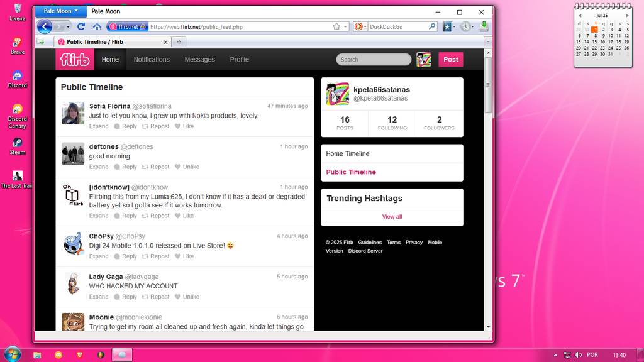Image resolution: width=644 pixels, height=362 pixels.
Task: Open the Discord desktop shortcut
Action: [x=17, y=80]
